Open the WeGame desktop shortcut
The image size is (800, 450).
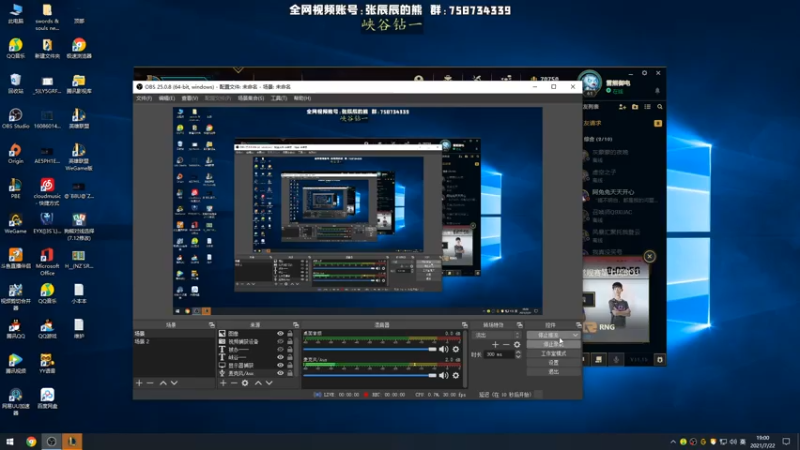coord(15,223)
